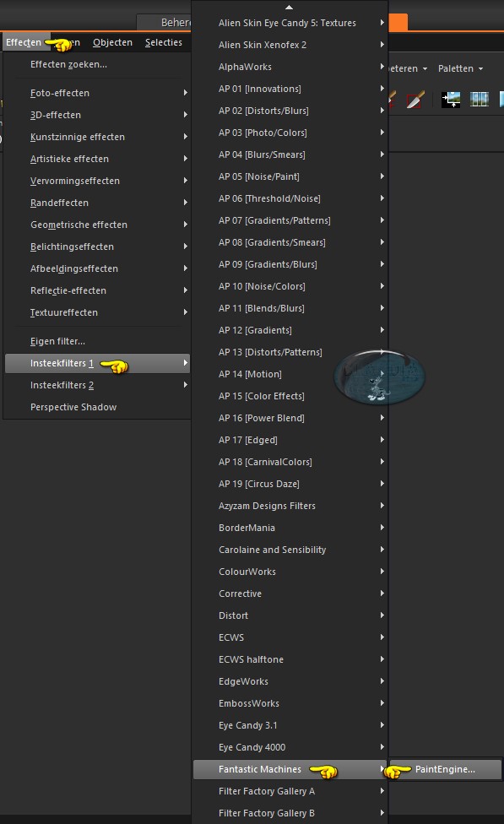Screen dimensions: 504x824
Task: Select AP 15 [Color Effects] entry
Action: pos(290,396)
